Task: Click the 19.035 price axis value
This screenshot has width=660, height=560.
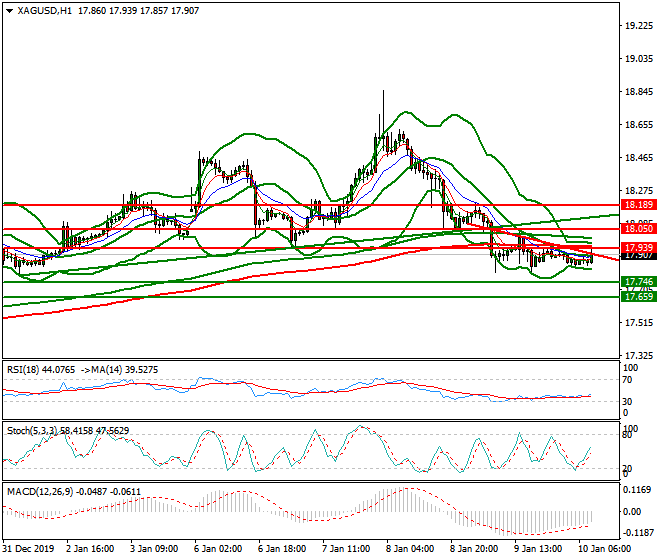Action: (639, 59)
